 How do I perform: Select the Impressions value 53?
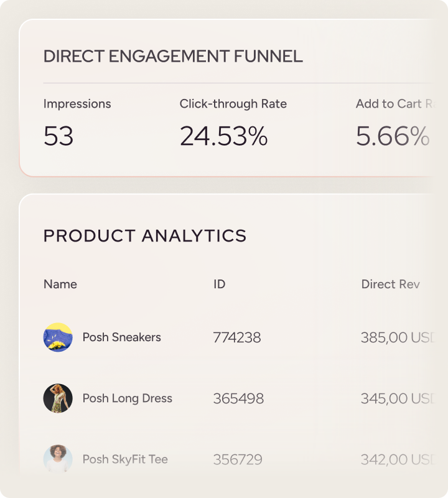coord(58,136)
